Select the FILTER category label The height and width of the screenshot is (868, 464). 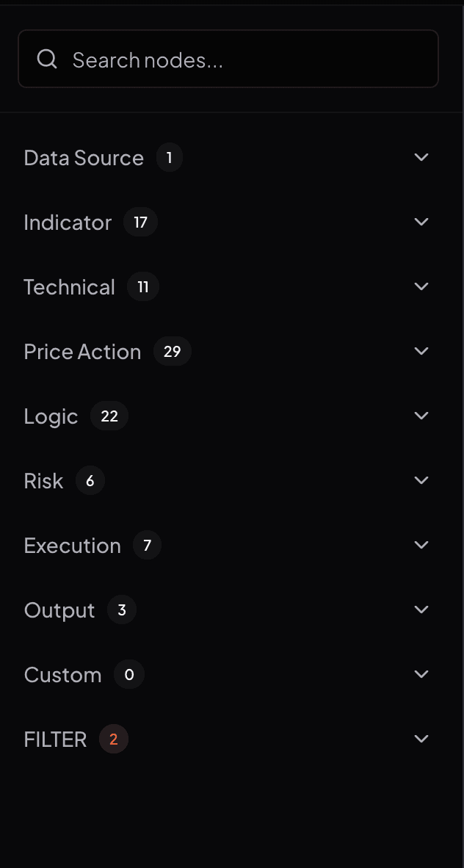54,739
